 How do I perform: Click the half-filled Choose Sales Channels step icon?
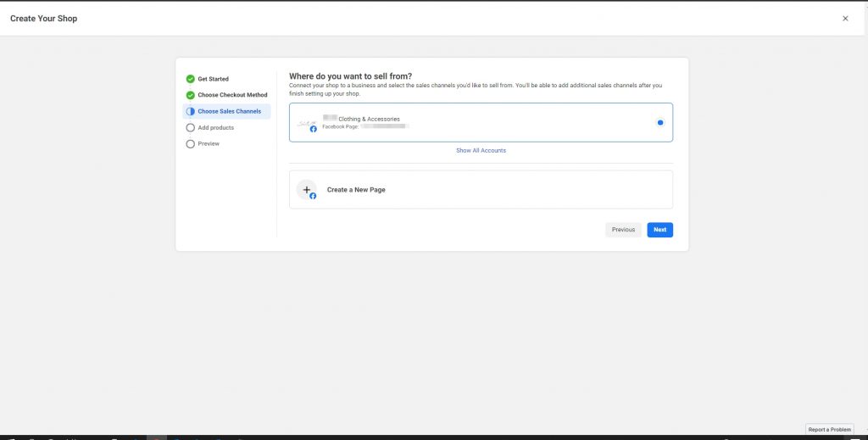click(x=191, y=111)
